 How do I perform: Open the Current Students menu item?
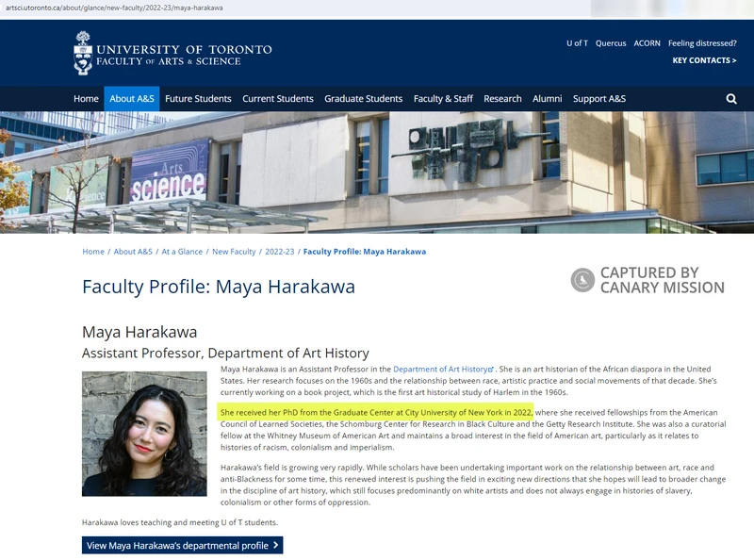pyautogui.click(x=278, y=99)
